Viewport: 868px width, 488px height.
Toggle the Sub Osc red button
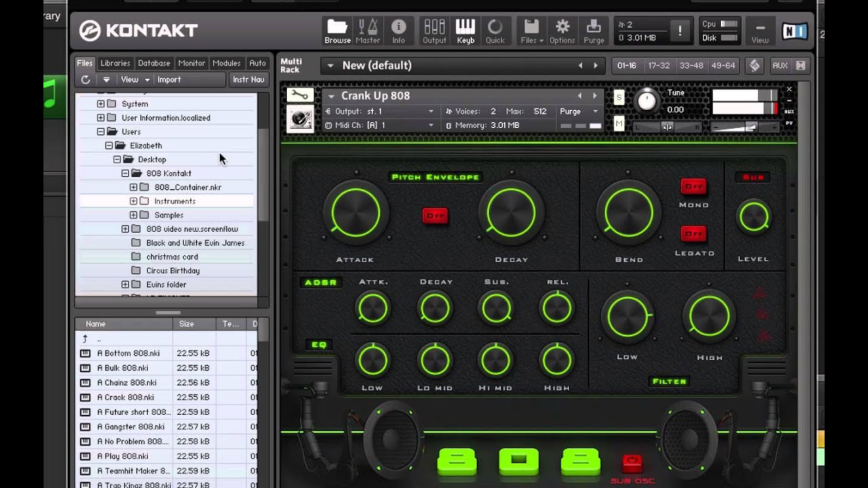pyautogui.click(x=631, y=464)
